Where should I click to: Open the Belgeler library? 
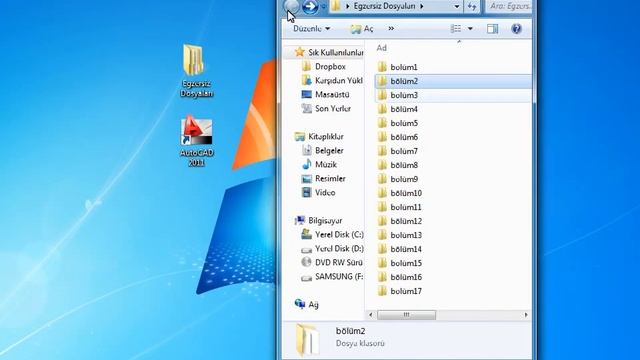coord(323,151)
